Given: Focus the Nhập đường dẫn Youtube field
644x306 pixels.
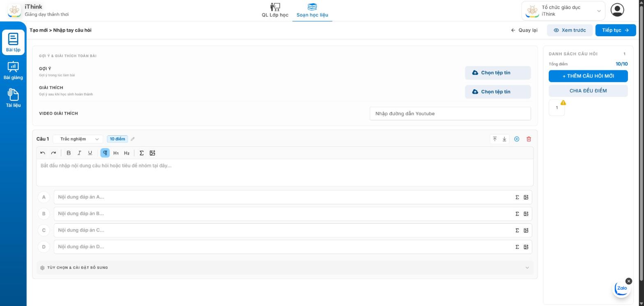Looking at the screenshot, I should pos(450,114).
